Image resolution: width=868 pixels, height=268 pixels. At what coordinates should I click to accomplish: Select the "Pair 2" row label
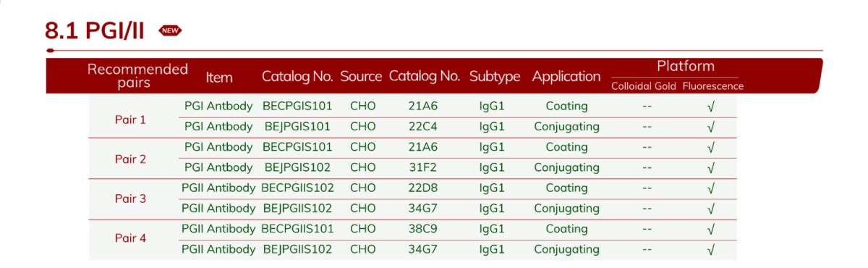click(x=130, y=159)
